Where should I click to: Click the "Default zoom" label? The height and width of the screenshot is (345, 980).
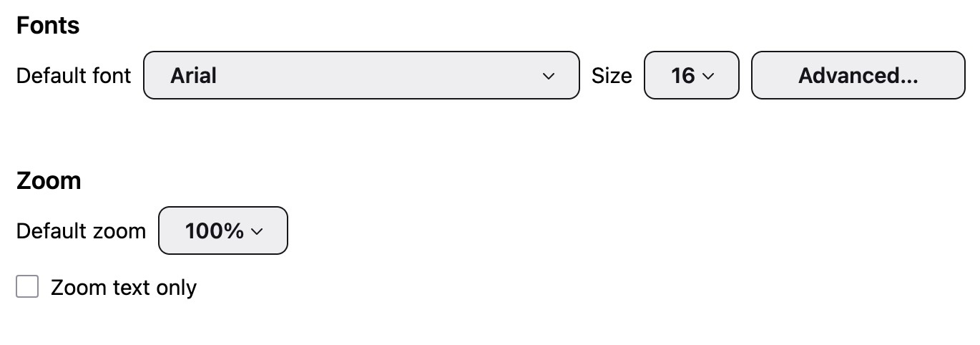[x=81, y=231]
